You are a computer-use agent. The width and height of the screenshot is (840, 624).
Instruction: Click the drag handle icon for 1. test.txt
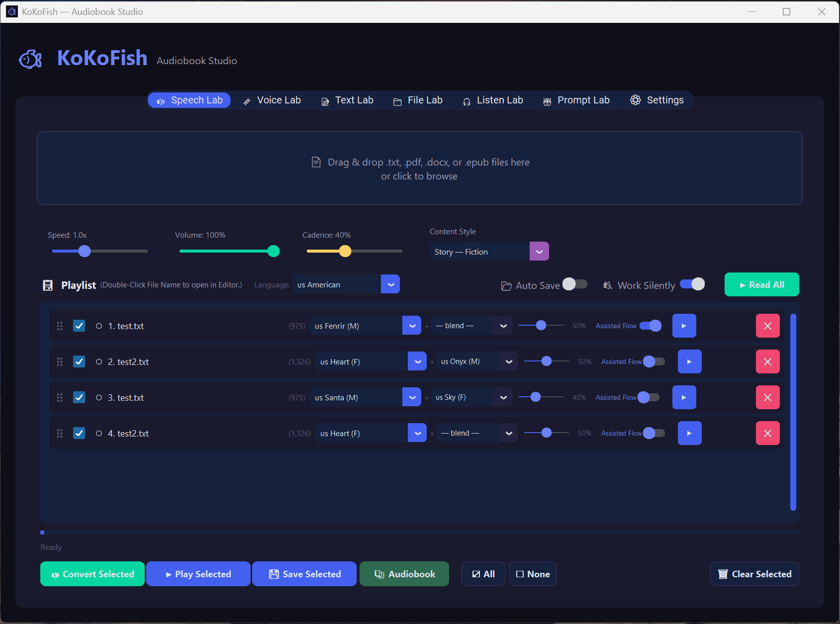click(60, 326)
